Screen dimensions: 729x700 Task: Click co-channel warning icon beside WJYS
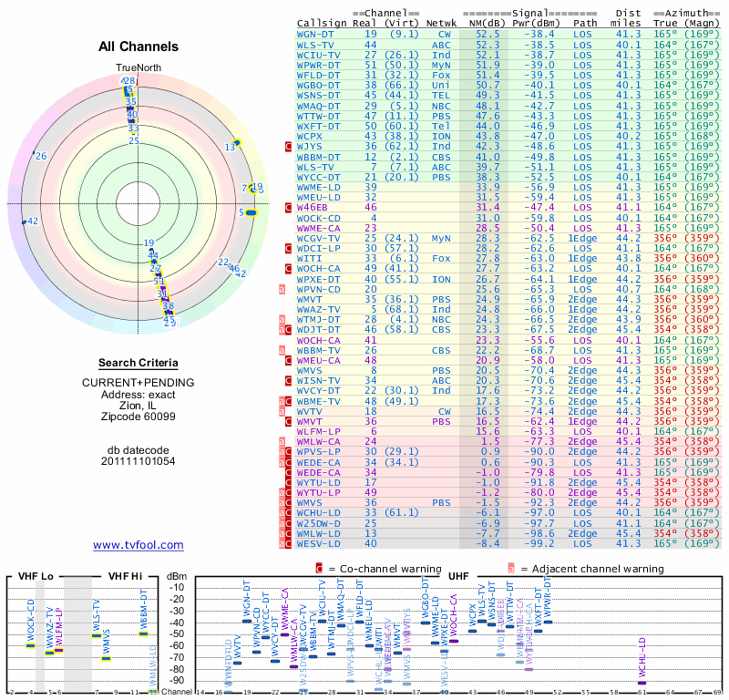tap(288, 147)
